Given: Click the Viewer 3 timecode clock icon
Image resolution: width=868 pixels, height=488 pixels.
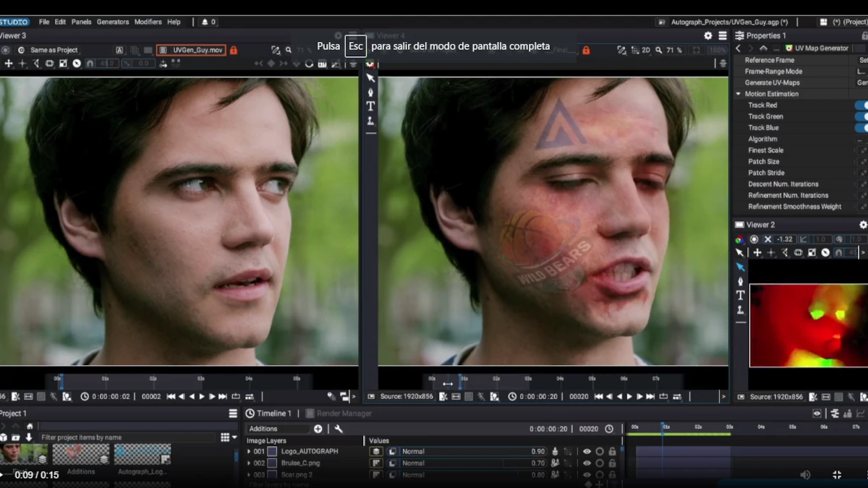Looking at the screenshot, I should click(85, 396).
